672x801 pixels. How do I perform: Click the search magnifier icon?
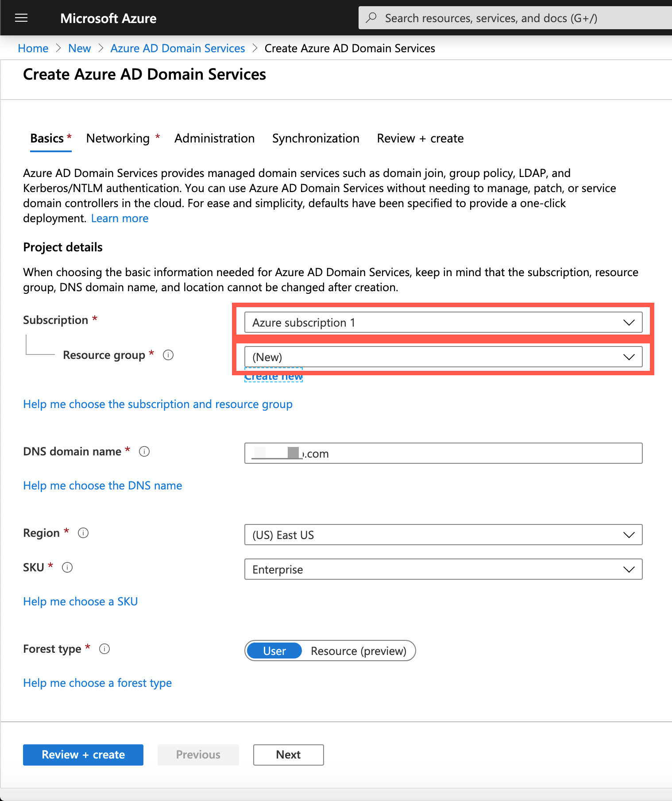(371, 18)
